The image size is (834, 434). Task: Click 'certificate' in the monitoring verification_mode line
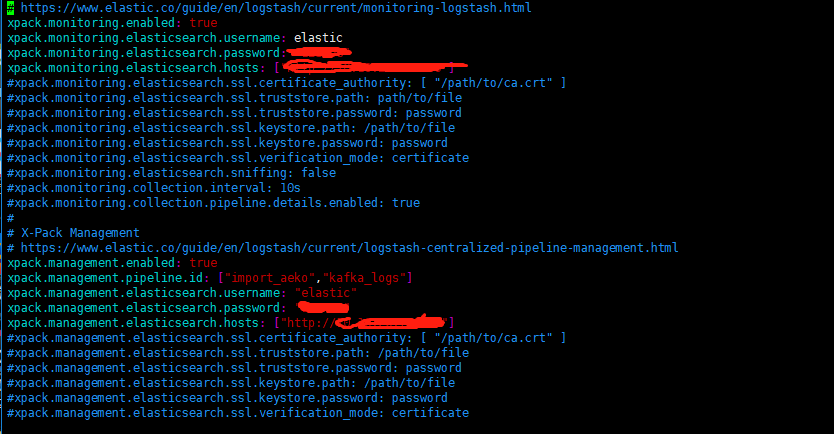[x=430, y=158]
